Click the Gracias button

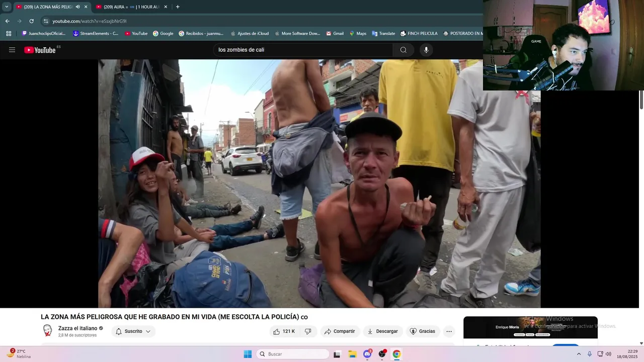[422, 331]
